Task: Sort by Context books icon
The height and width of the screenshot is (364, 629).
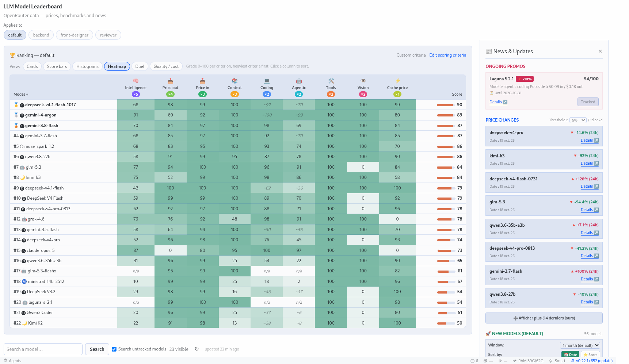Action: [x=235, y=81]
